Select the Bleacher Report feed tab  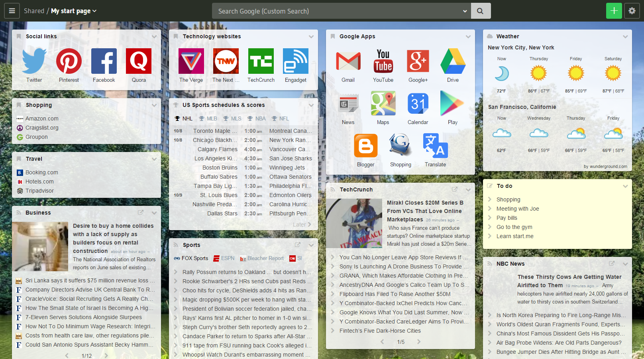(262, 258)
